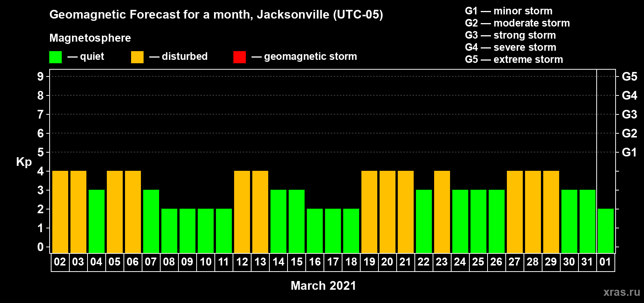Select the bar above date 13
The image size is (644, 303).
[260, 212]
